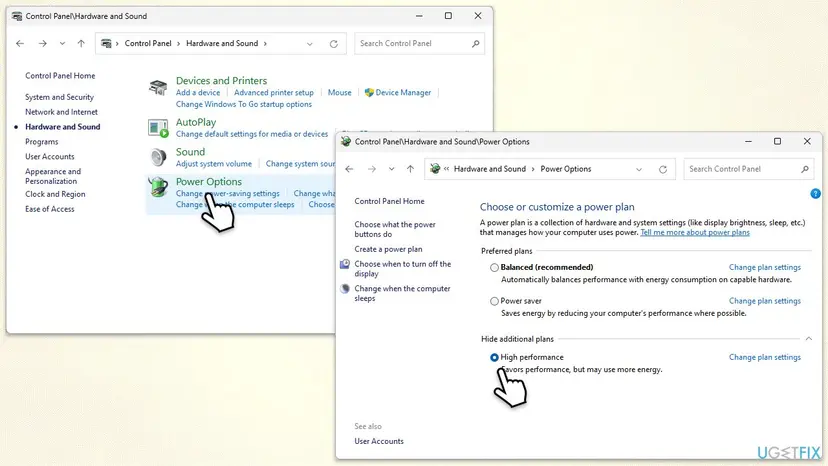The height and width of the screenshot is (466, 828).
Task: Click User Accounts under See also
Action: tap(379, 441)
